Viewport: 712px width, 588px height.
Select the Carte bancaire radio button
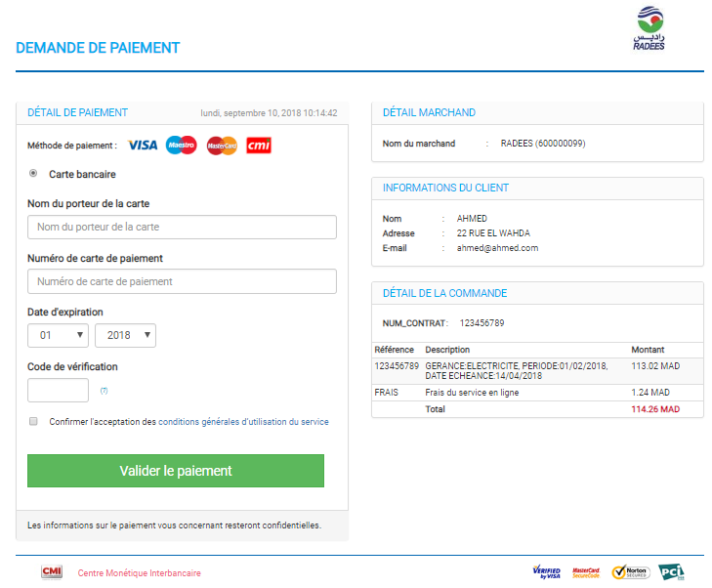click(34, 174)
